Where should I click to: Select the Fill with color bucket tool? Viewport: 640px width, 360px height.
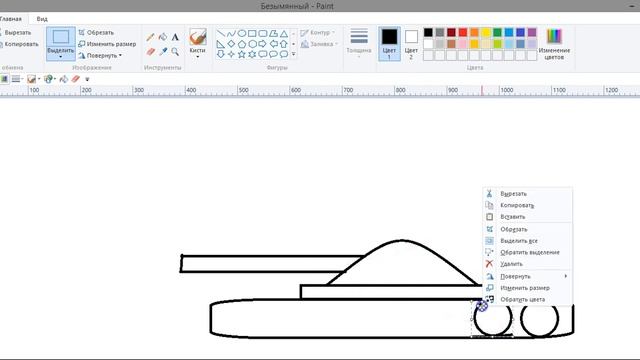tap(163, 37)
